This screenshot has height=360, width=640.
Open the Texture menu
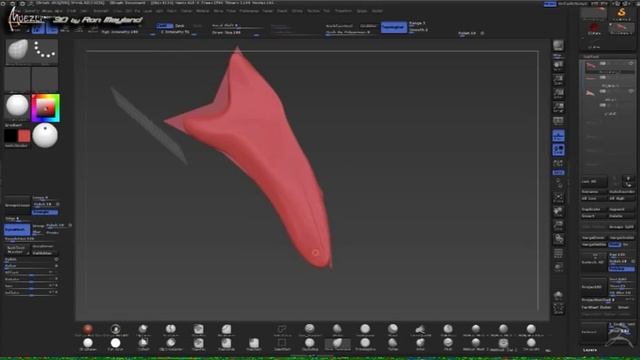(313, 11)
